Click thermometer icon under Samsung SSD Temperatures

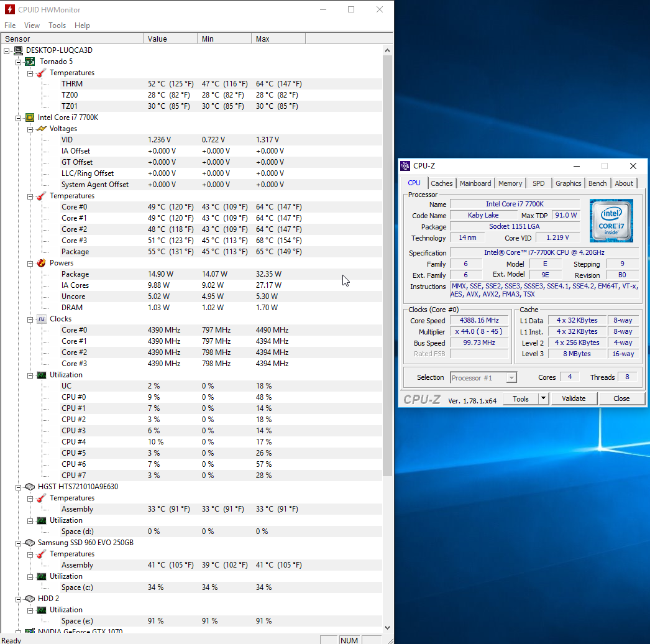[x=42, y=554]
